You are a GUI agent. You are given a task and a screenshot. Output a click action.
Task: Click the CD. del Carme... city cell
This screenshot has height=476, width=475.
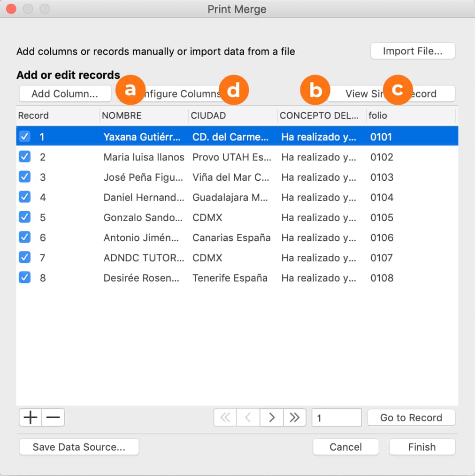click(x=230, y=137)
